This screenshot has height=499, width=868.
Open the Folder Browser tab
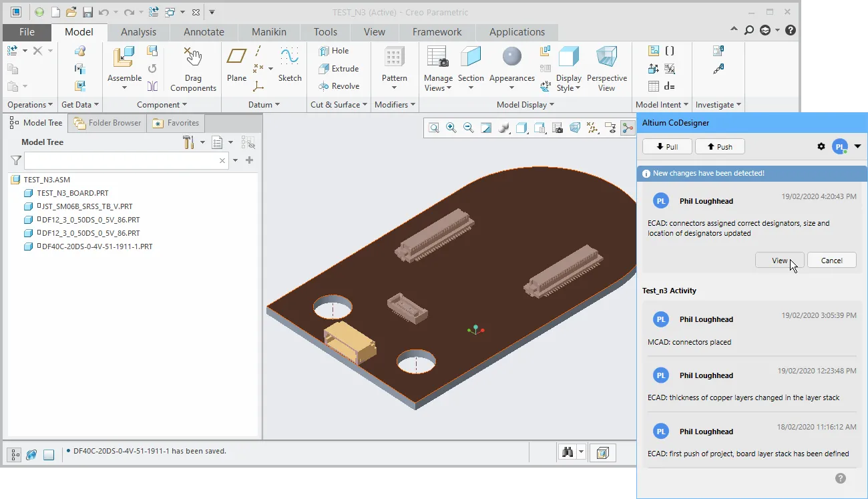point(107,123)
